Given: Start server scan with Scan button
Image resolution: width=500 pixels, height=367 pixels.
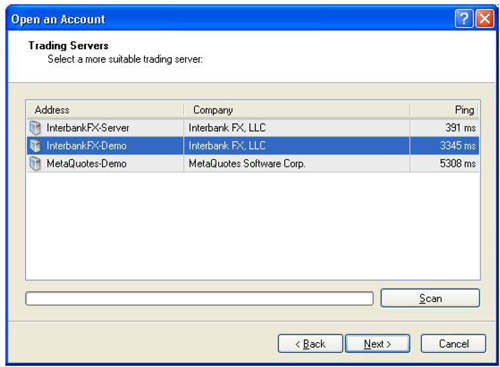Looking at the screenshot, I should click(x=430, y=298).
